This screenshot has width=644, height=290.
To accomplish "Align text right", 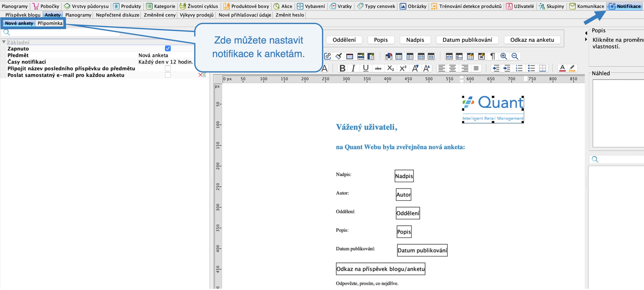I will 465,68.
